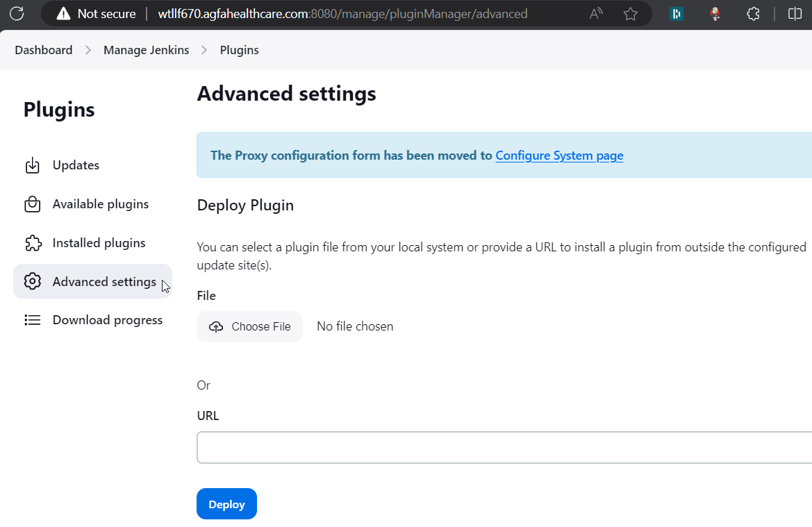
Task: Click the Updates download icon
Action: 32,165
